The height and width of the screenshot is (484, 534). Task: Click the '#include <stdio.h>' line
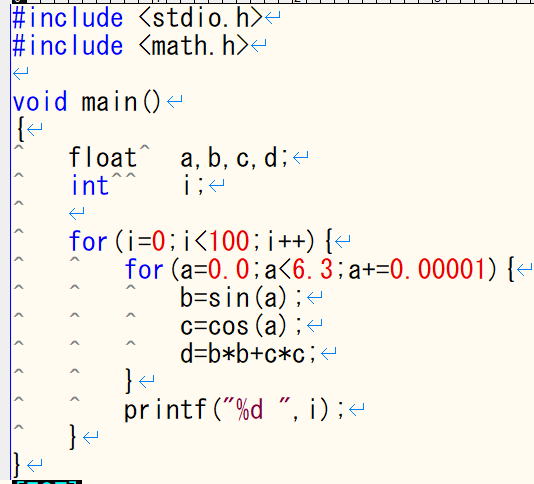(x=137, y=18)
